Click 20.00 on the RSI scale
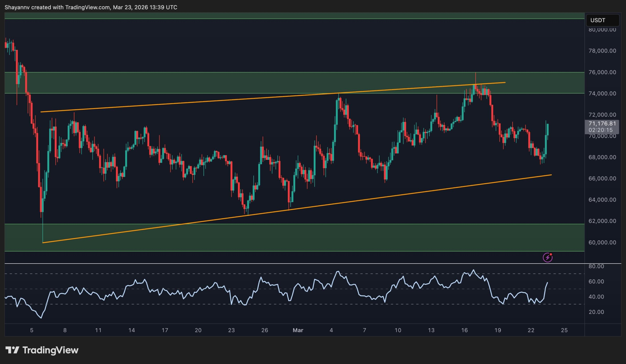Viewport: 626px width, 364px height. point(596,312)
